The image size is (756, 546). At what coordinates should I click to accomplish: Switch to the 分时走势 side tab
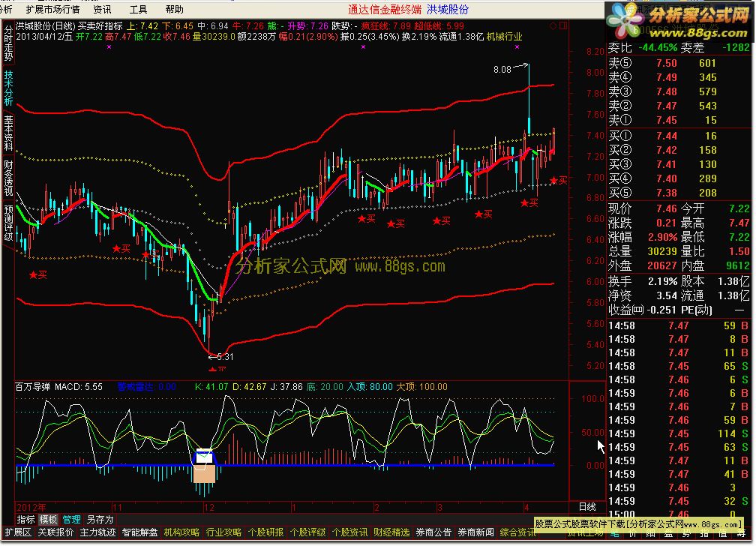pyautogui.click(x=8, y=43)
